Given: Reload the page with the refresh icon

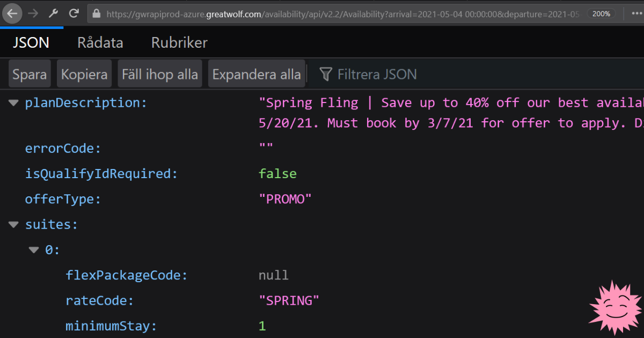Looking at the screenshot, I should tap(74, 13).
